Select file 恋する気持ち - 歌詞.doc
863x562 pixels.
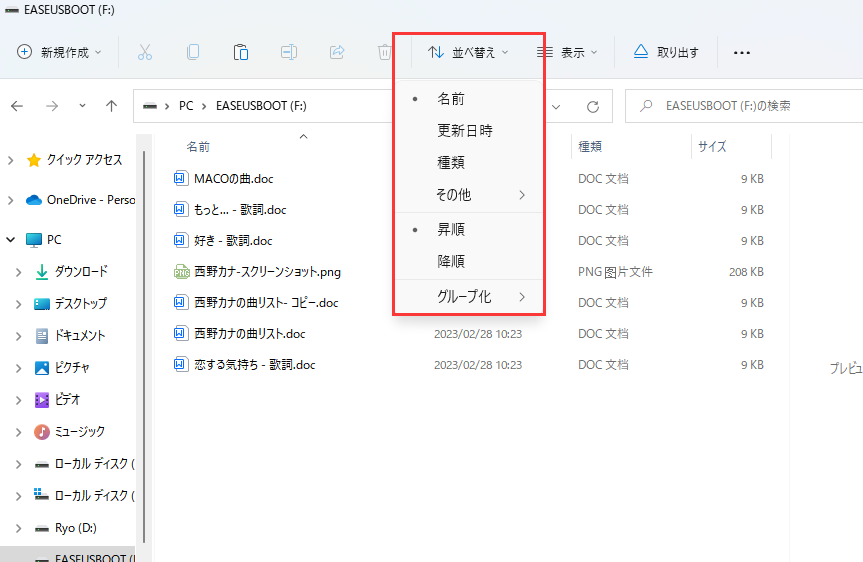click(x=254, y=364)
